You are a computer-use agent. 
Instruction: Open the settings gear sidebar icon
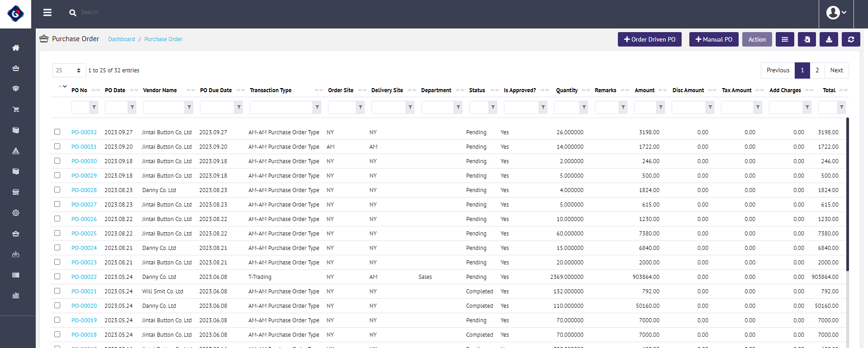tap(16, 213)
